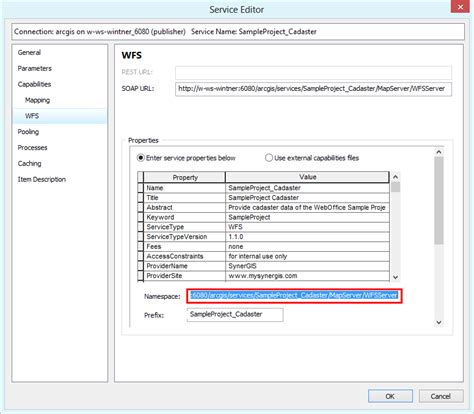Open the Pooling page
The image size is (474, 414).
(28, 132)
